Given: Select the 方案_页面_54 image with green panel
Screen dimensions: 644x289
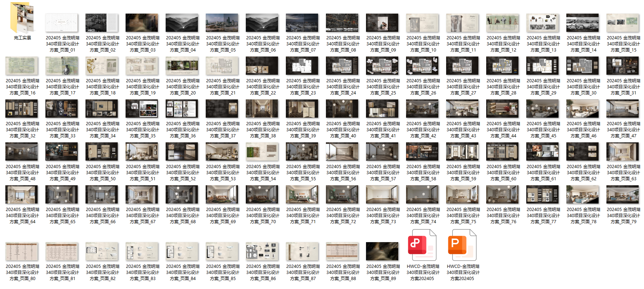Looking at the screenshot, I should click(x=262, y=152).
